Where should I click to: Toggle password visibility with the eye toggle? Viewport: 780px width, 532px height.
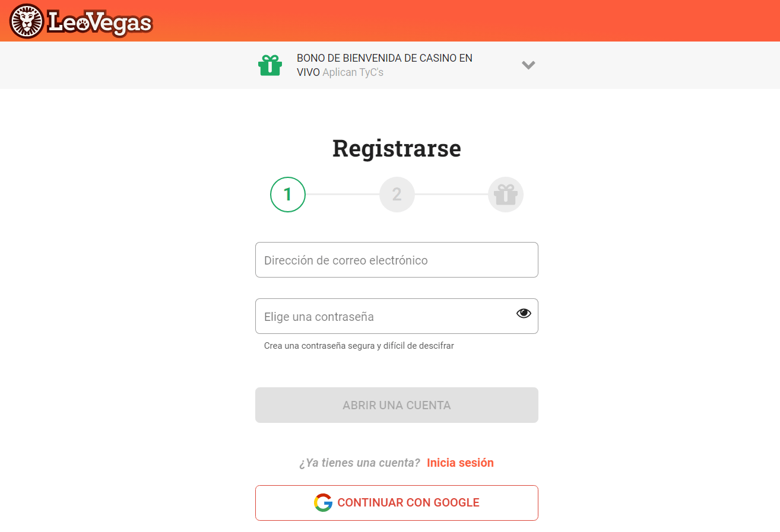click(523, 313)
